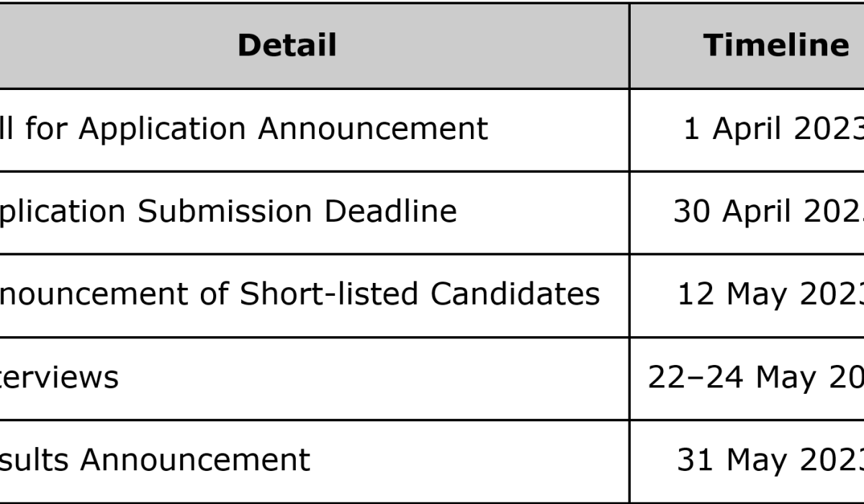Select the Results Announcement cell
The width and height of the screenshot is (864, 504).
[315, 461]
